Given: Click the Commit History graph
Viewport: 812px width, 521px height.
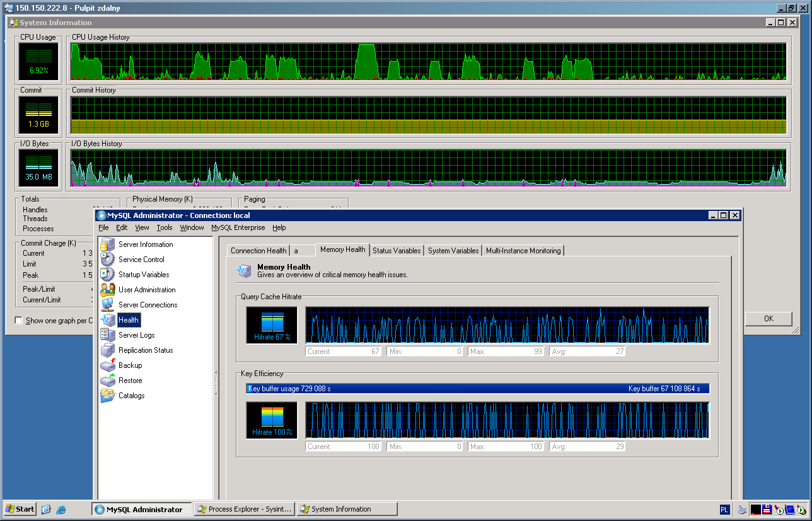Looking at the screenshot, I should [429, 115].
